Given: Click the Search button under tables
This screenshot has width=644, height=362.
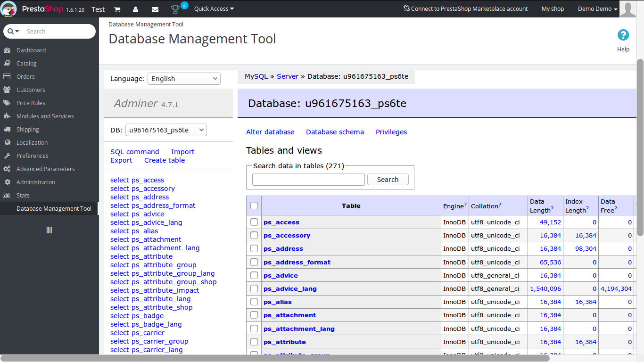Looking at the screenshot, I should pos(388,180).
